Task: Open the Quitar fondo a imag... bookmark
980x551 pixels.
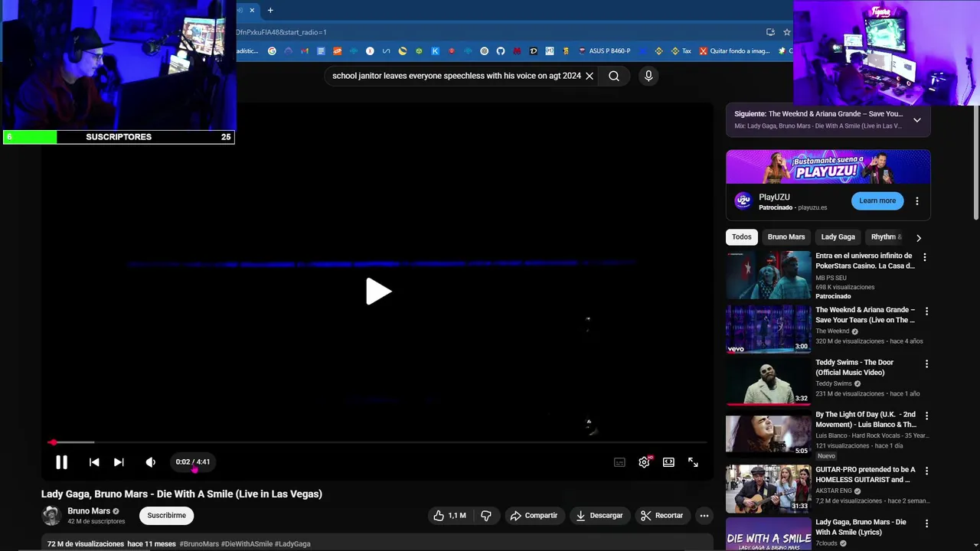Action: [734, 51]
